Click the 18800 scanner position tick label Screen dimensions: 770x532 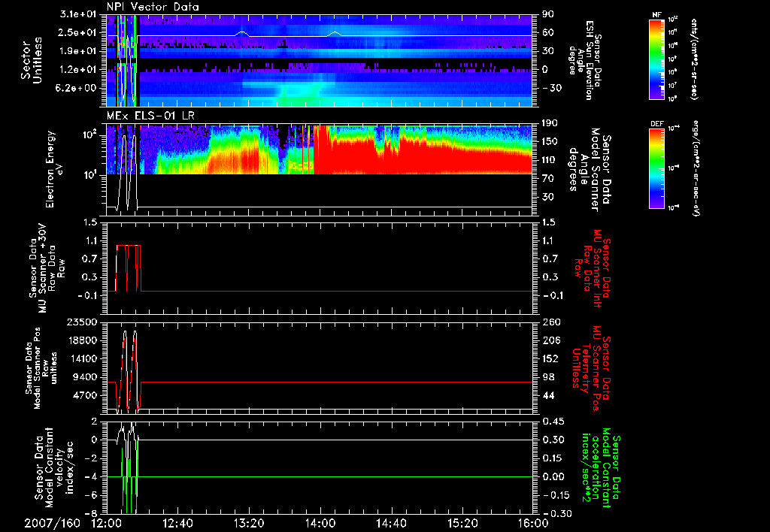[81, 340]
